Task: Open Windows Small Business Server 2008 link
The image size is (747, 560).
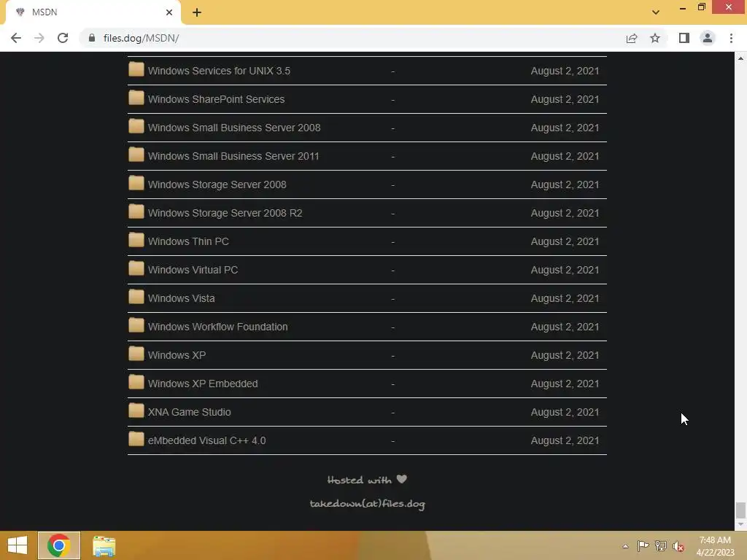Action: pos(234,128)
